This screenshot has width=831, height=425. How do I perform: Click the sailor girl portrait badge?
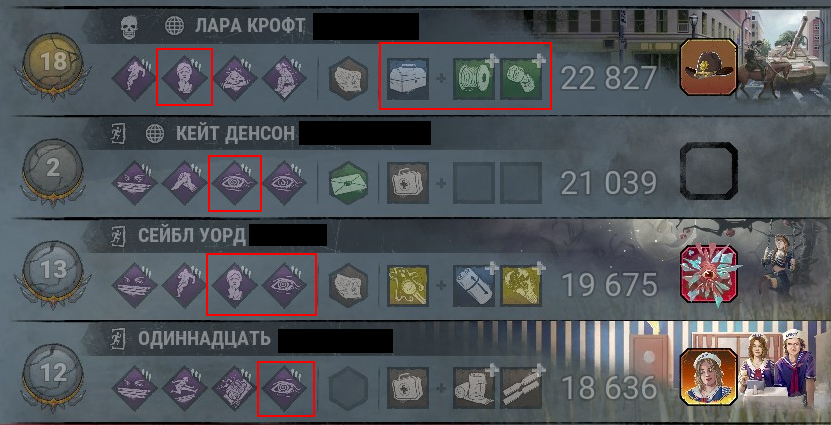click(x=709, y=376)
